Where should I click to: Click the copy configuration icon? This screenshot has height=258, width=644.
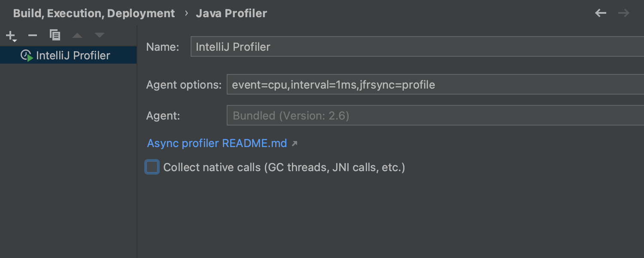(x=55, y=35)
